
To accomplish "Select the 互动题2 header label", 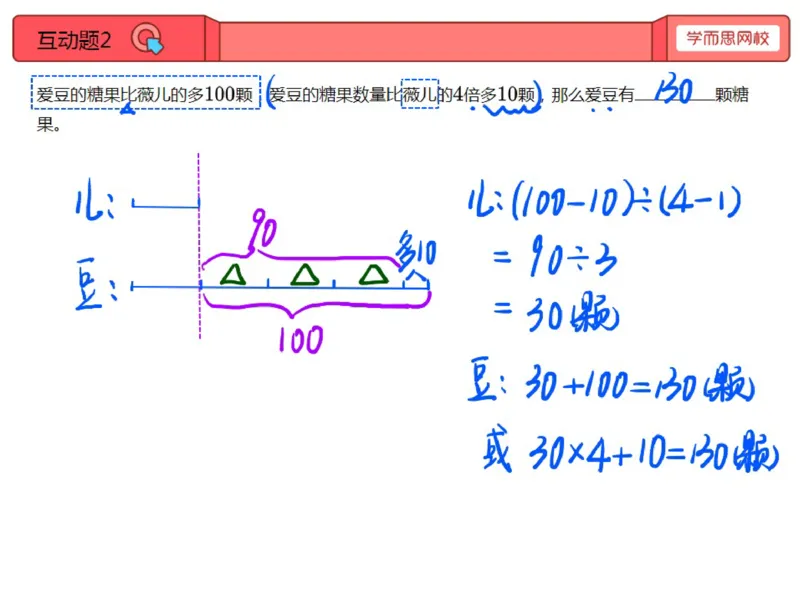I will (74, 40).
